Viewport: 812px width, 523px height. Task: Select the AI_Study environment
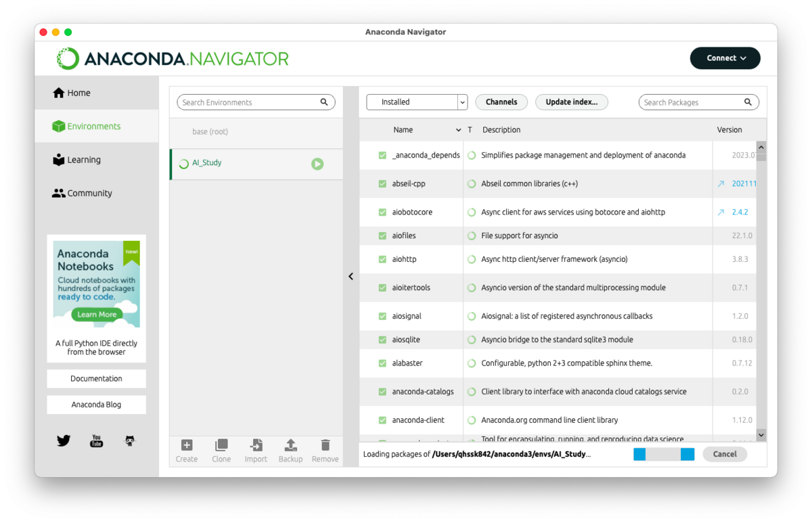(256, 164)
